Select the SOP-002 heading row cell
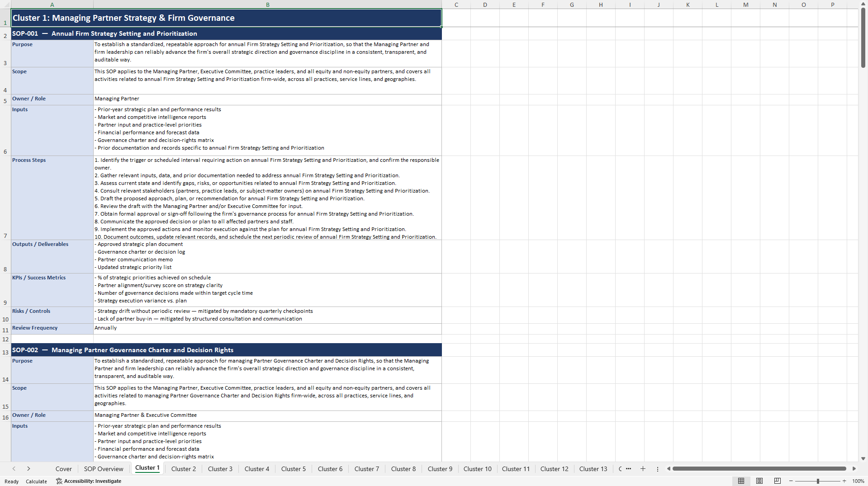 click(226, 350)
